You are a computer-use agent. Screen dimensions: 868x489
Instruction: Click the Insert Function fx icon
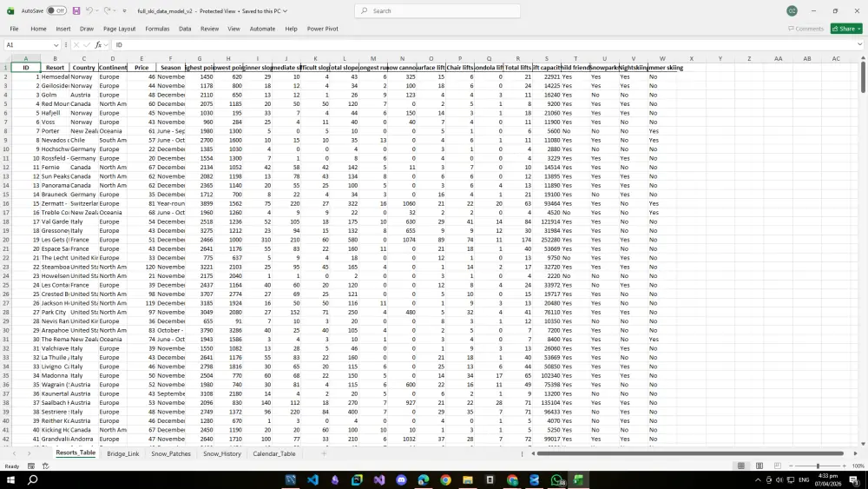click(x=99, y=45)
